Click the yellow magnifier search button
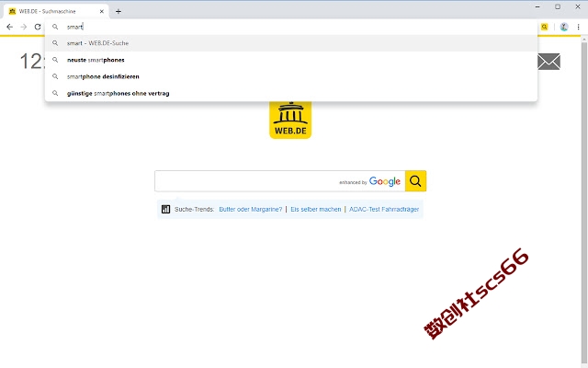588x368 pixels. click(x=415, y=181)
